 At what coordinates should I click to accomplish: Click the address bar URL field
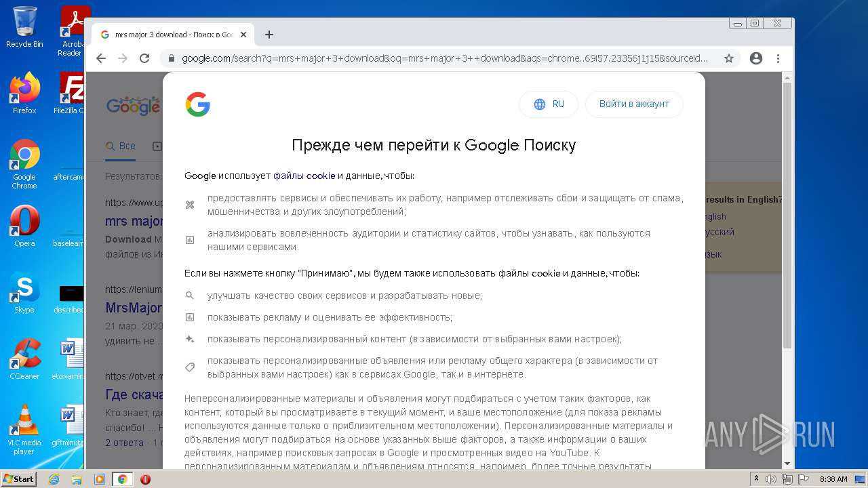coord(444,58)
